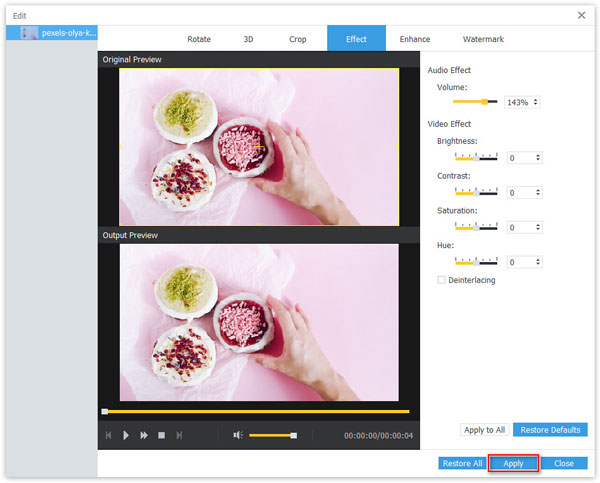This screenshot has height=483, width=600.
Task: Mute the preview speaker icon
Action: [238, 435]
